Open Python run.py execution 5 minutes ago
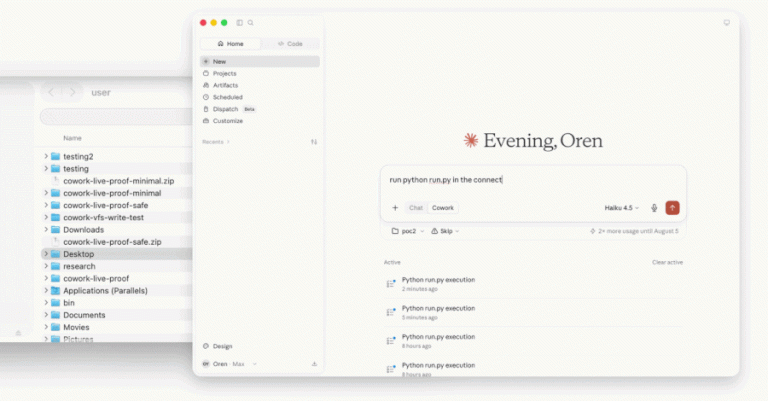Image resolution: width=768 pixels, height=401 pixels. [533, 312]
